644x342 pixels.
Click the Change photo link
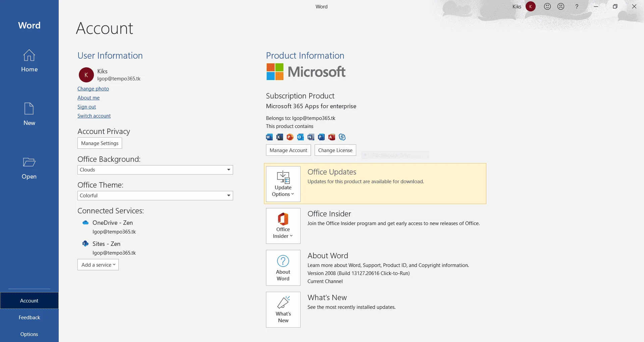tap(93, 89)
